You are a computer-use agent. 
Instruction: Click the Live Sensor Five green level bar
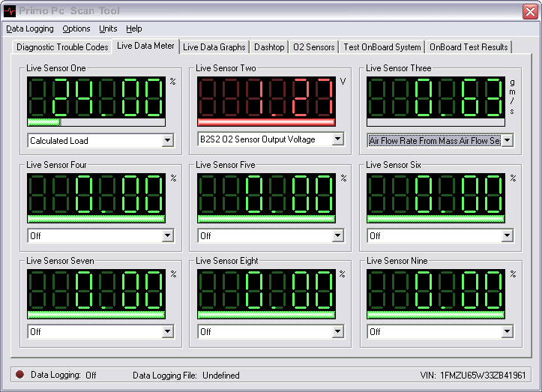click(x=266, y=219)
